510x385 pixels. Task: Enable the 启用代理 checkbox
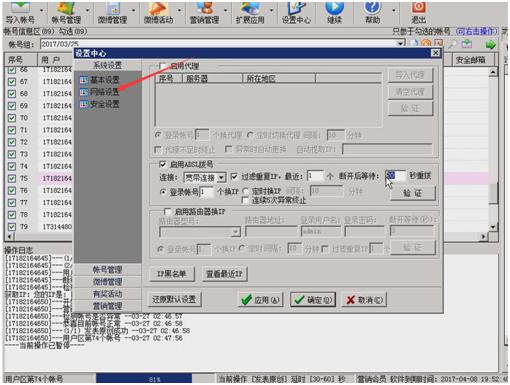coord(163,66)
